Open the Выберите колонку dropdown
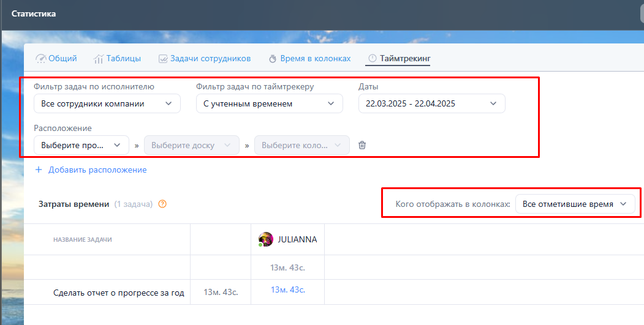 pos(302,145)
